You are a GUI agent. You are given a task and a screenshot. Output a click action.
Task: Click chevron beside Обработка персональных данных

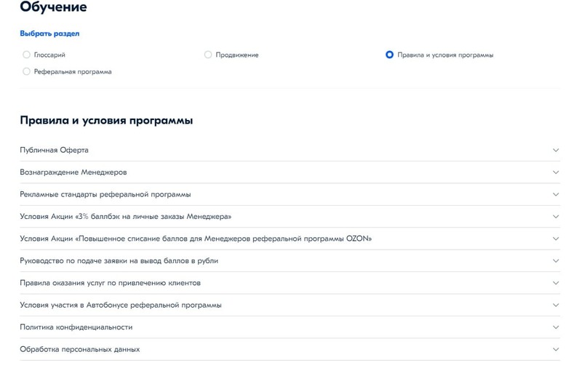[x=556, y=349]
